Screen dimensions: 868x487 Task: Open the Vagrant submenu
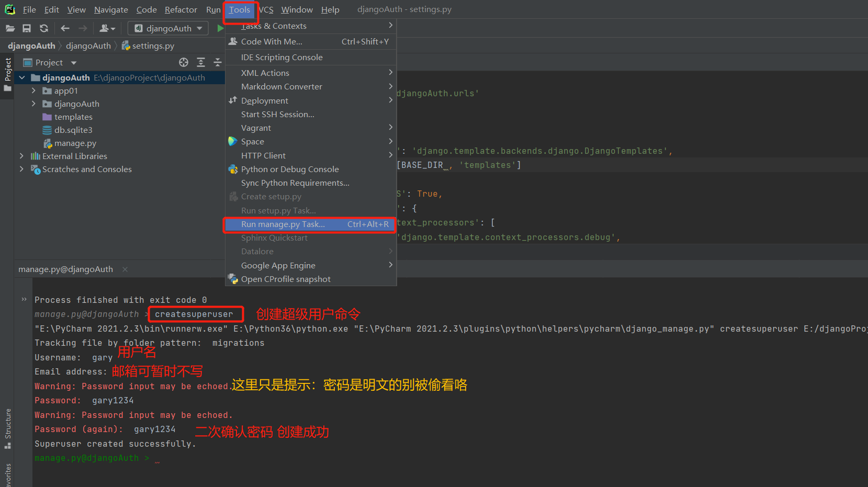pos(311,128)
